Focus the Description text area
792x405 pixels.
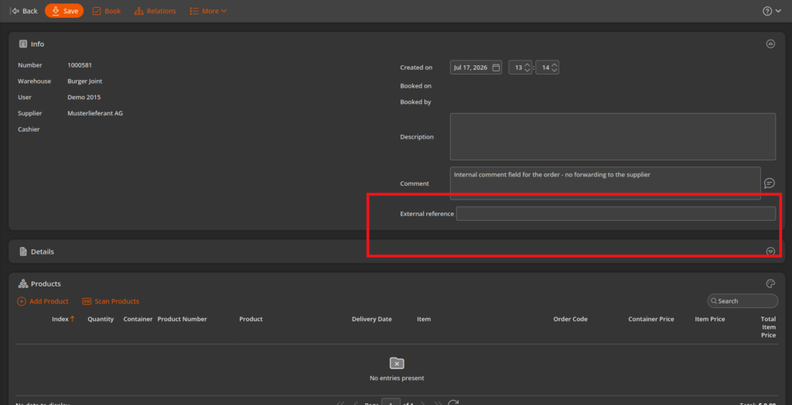click(x=613, y=136)
